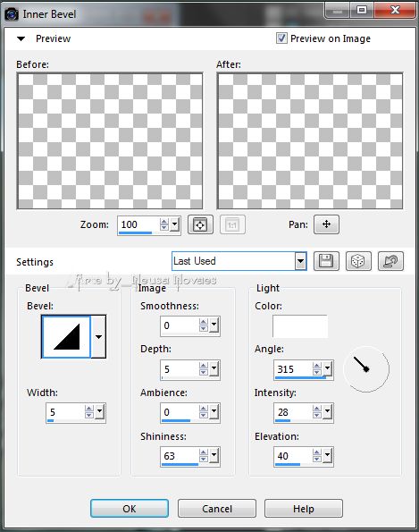The height and width of the screenshot is (532, 419).
Task: Click the Pan navigate crosshair button
Action: coord(326,224)
